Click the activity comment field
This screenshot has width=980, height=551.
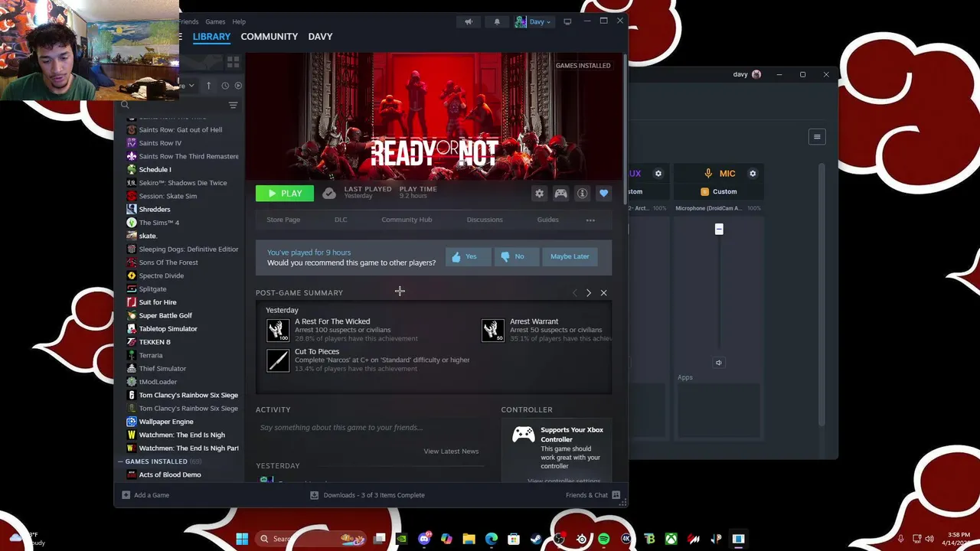tap(372, 428)
